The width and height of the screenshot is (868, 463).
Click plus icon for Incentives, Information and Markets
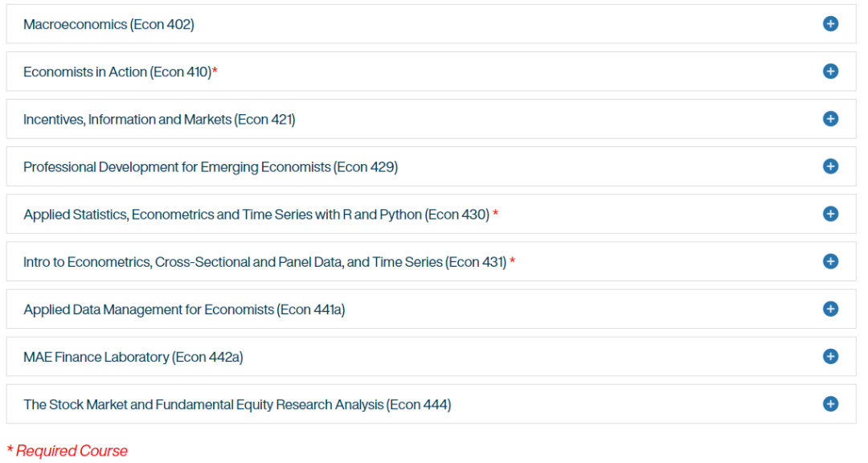tap(830, 119)
